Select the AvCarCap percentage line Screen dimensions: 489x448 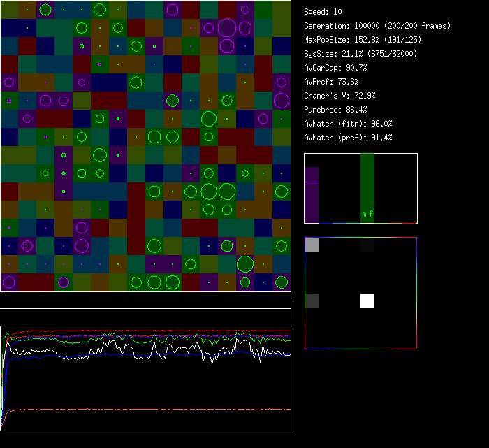tap(335, 68)
